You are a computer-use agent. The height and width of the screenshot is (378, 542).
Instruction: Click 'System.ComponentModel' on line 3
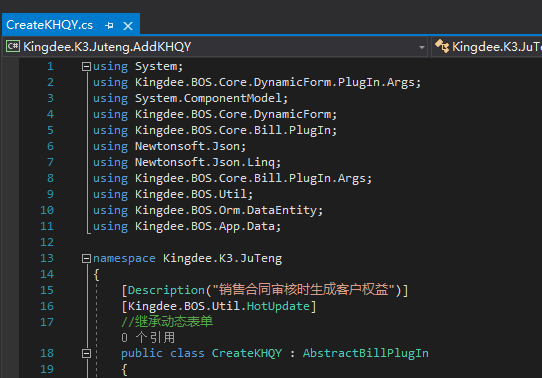[208, 98]
